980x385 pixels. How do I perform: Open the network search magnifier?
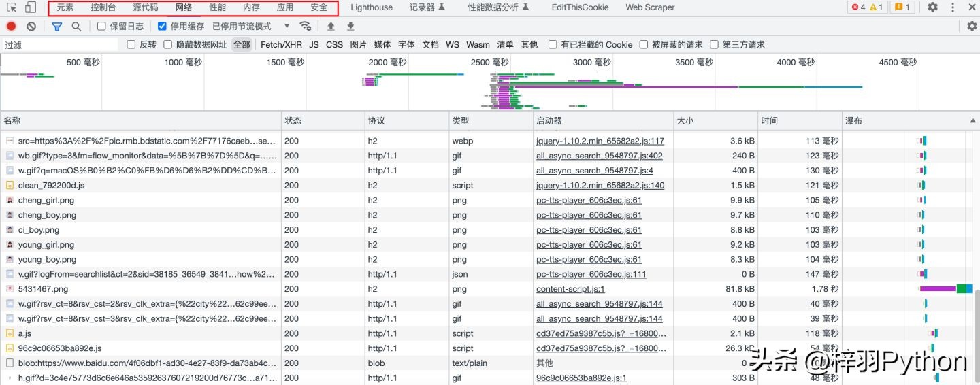pyautogui.click(x=76, y=27)
